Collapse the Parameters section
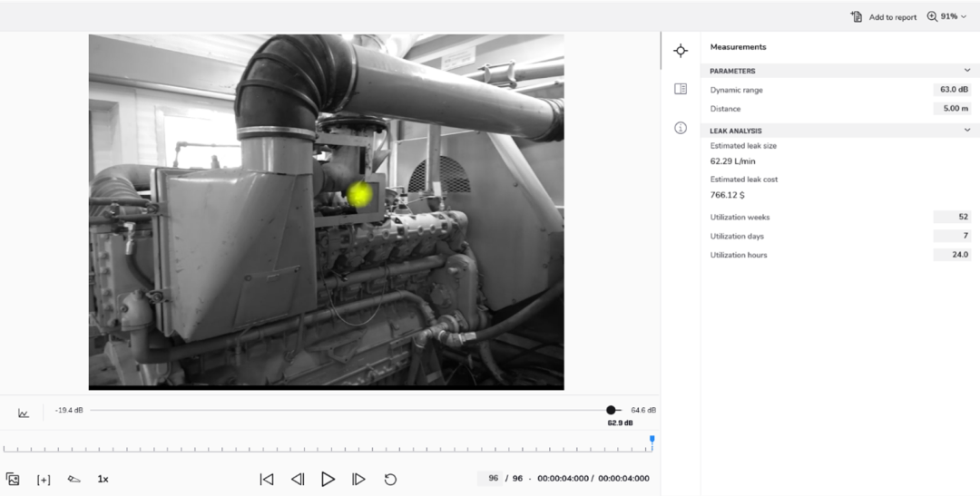Viewport: 980px width, 496px height. click(967, 71)
